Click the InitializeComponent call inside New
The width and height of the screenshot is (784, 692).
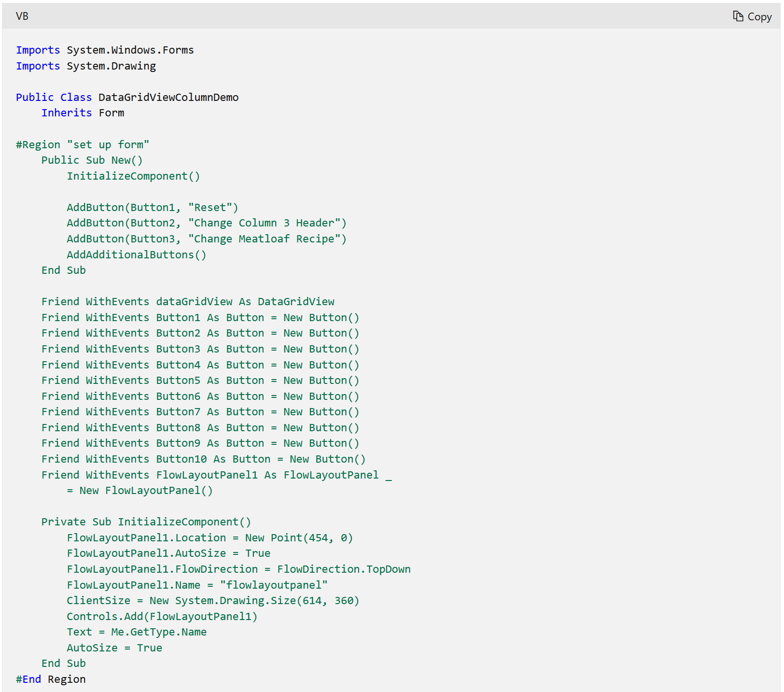134,176
